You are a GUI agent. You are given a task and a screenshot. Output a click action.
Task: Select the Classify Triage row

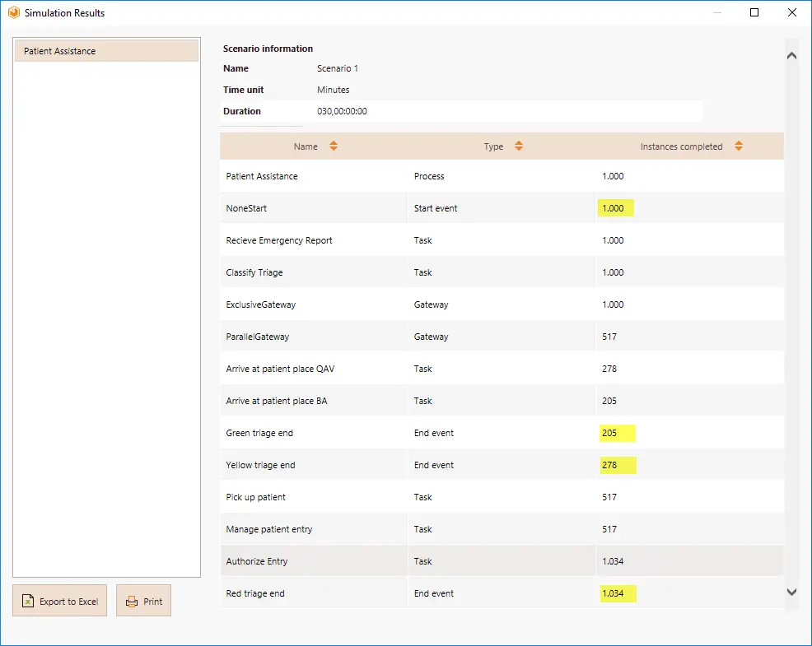pos(502,272)
